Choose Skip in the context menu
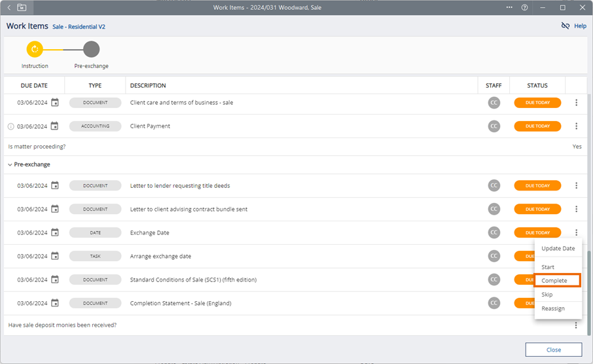 [x=547, y=295]
